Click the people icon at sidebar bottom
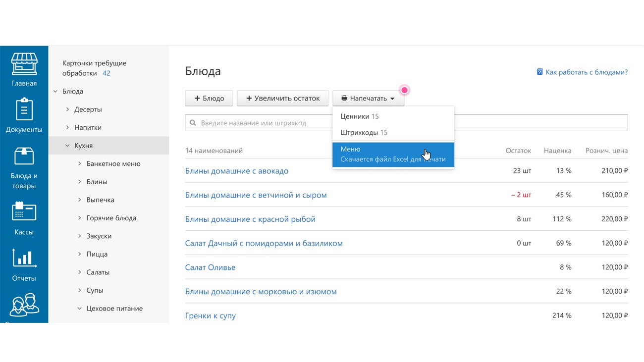This screenshot has height=362, width=644. click(x=24, y=305)
